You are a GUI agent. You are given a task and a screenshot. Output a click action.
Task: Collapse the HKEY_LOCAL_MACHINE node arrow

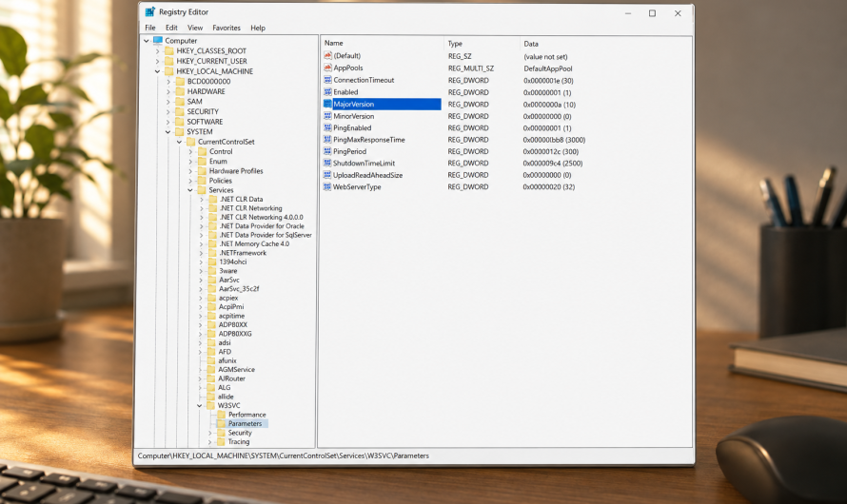tap(157, 71)
